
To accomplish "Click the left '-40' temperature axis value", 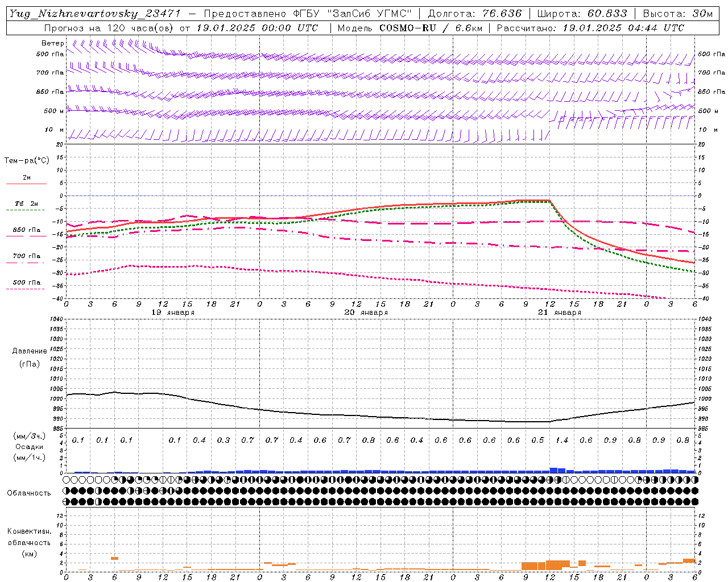I will tap(59, 299).
